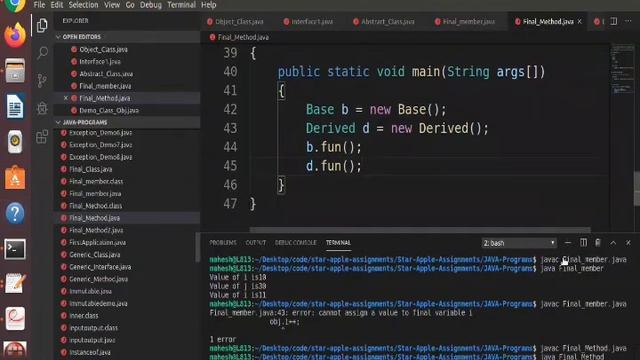Open the editor More Actions menu
This screenshot has width=640, height=360.
pyautogui.click(x=628, y=21)
